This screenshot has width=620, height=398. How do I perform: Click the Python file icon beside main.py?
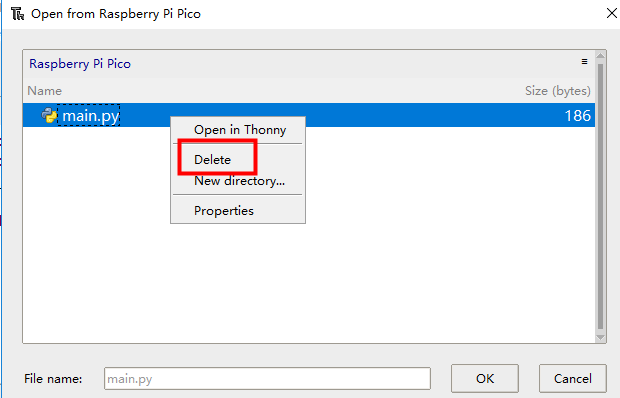click(49, 115)
